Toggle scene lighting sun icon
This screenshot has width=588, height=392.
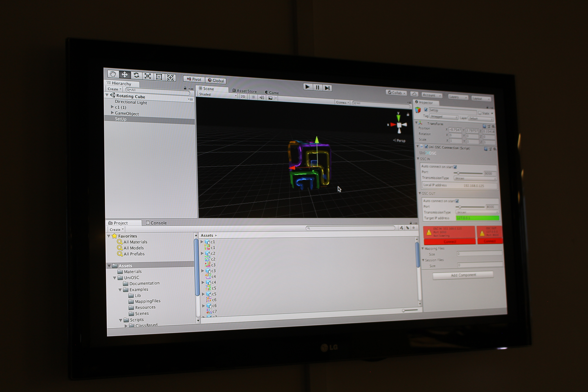253,97
